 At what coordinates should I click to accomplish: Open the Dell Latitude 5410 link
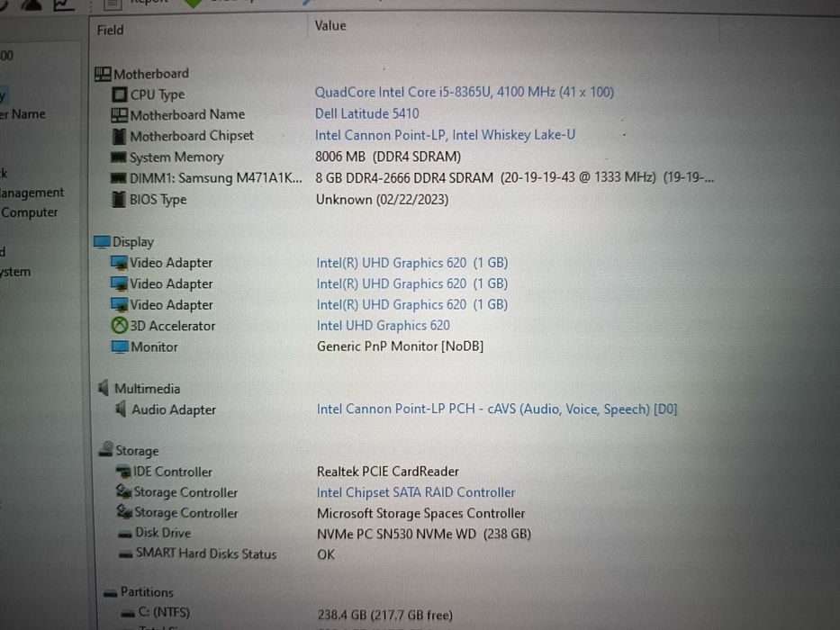click(x=367, y=113)
